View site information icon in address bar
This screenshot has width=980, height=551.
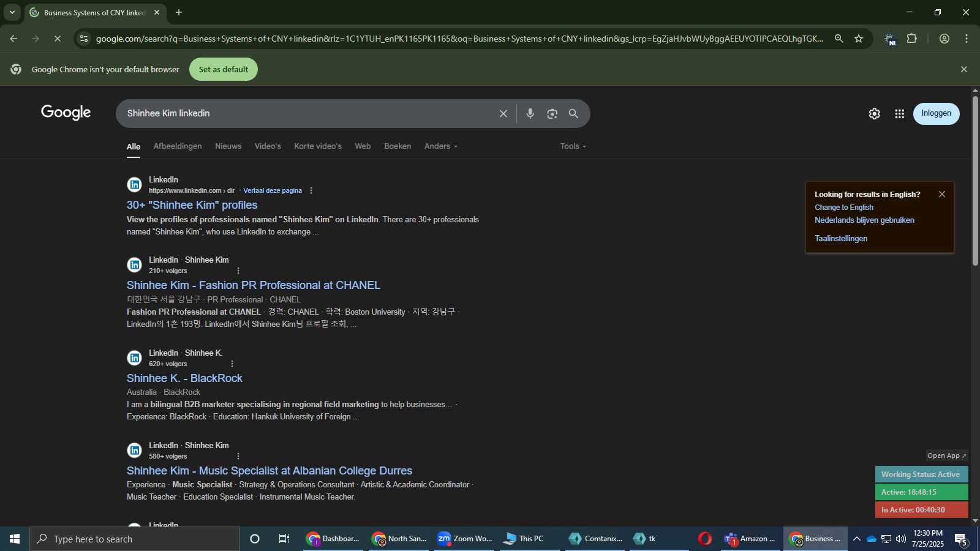coord(84,39)
